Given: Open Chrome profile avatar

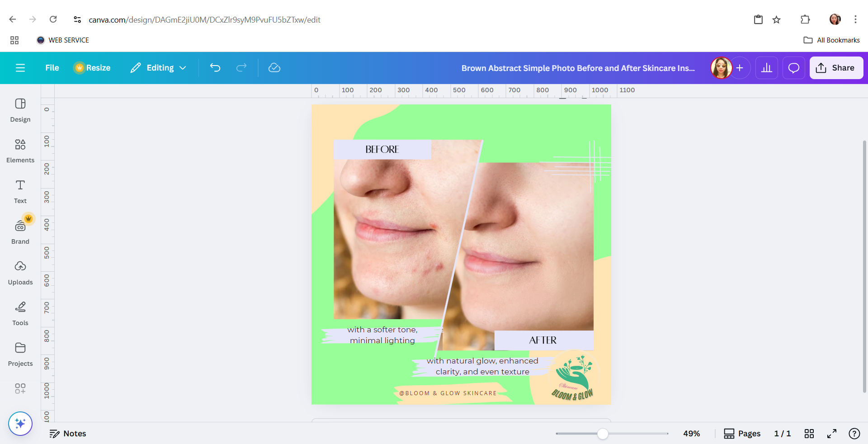Looking at the screenshot, I should [x=835, y=19].
